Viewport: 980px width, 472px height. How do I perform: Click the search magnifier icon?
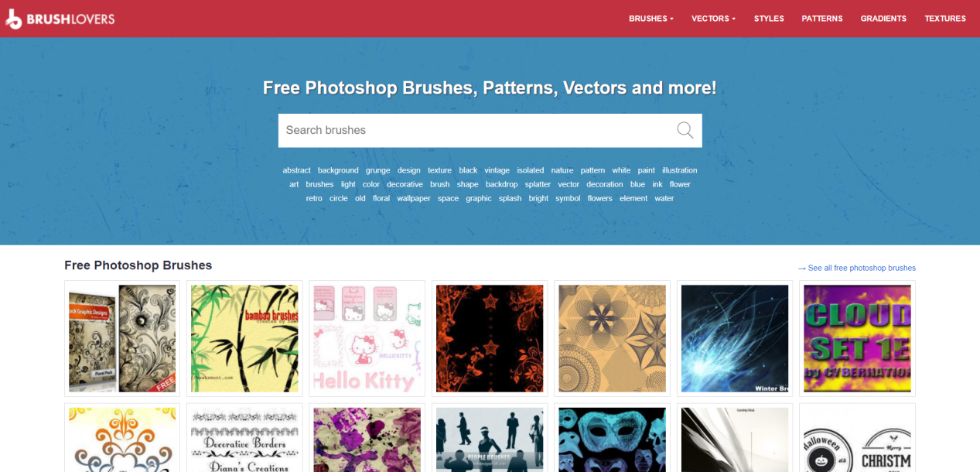[685, 130]
